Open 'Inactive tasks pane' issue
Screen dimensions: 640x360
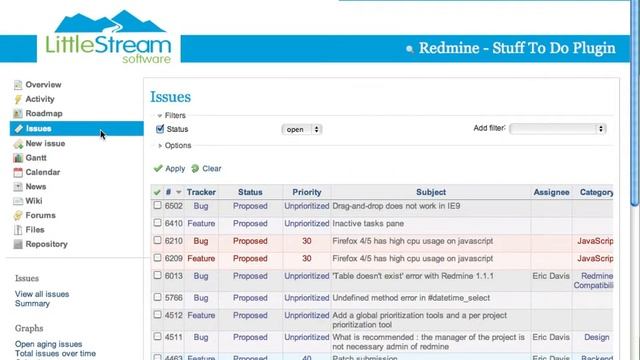pos(368,224)
